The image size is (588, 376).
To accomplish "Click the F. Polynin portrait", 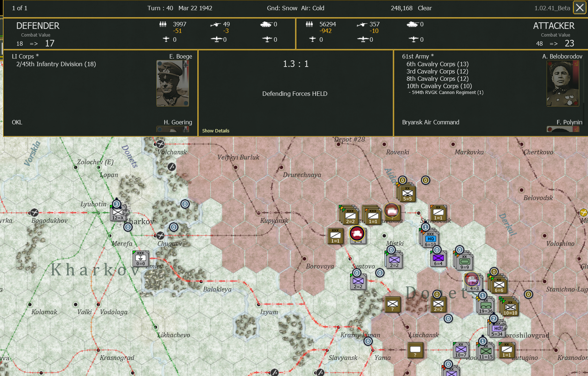I will [x=563, y=129].
